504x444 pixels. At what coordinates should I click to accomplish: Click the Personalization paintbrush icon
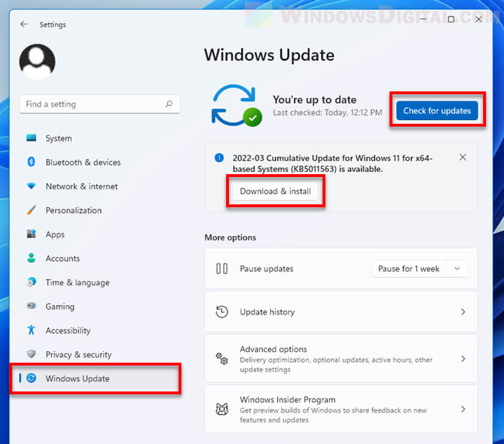[x=31, y=210]
